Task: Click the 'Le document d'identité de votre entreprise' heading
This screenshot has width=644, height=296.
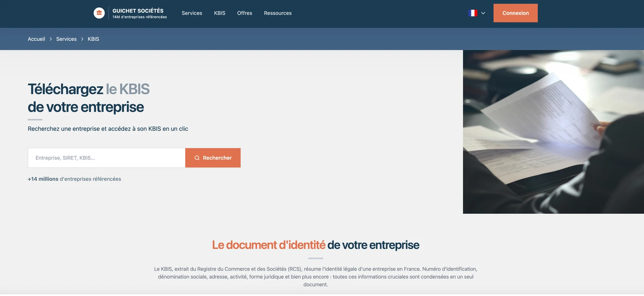Action: tap(316, 245)
